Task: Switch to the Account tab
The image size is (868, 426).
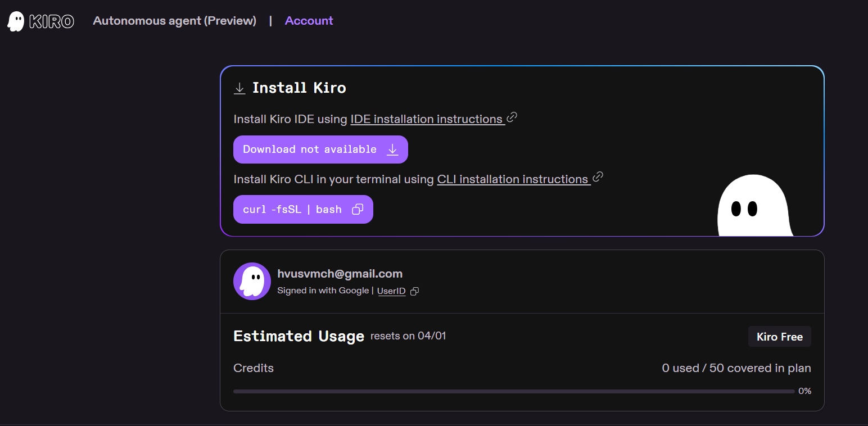Action: pos(309,21)
